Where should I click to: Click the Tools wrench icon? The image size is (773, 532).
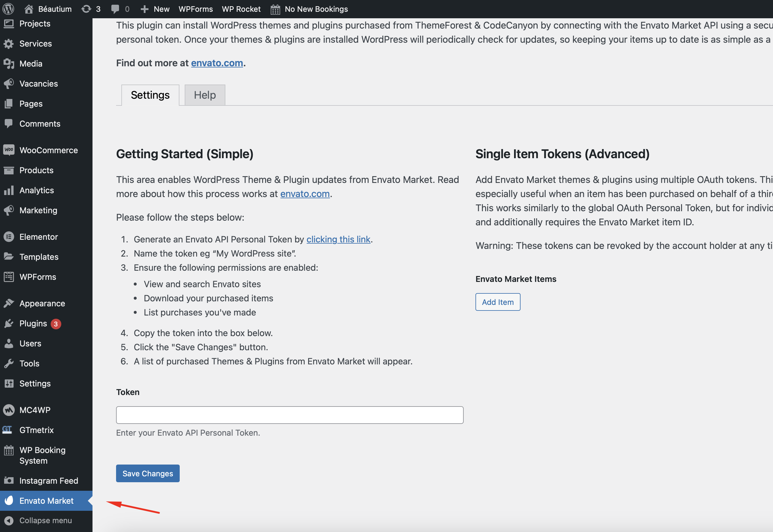click(9, 363)
